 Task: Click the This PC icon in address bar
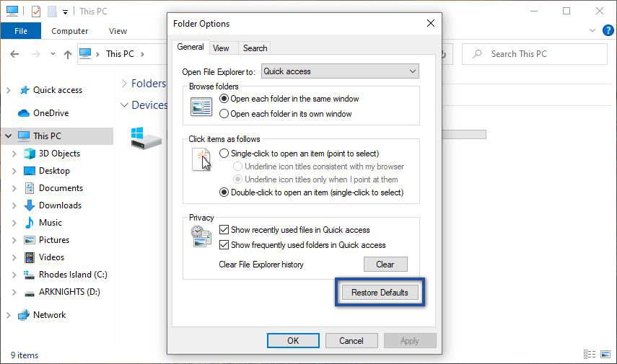click(x=85, y=53)
